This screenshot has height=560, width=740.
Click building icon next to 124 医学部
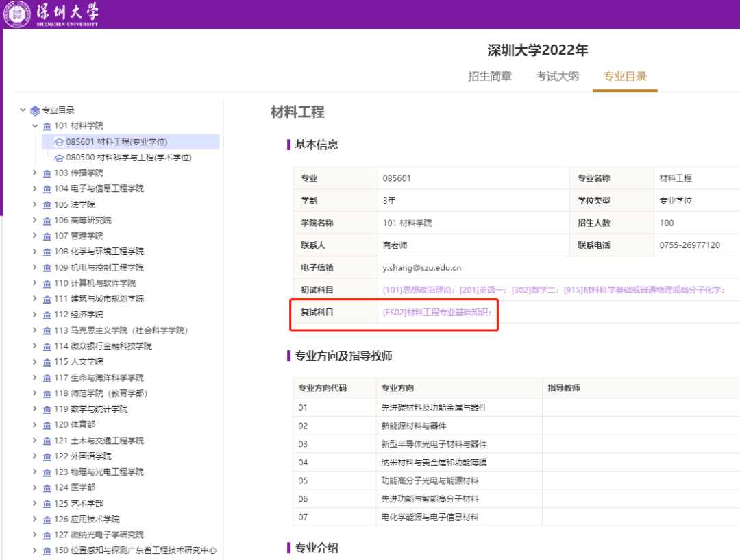click(x=47, y=488)
